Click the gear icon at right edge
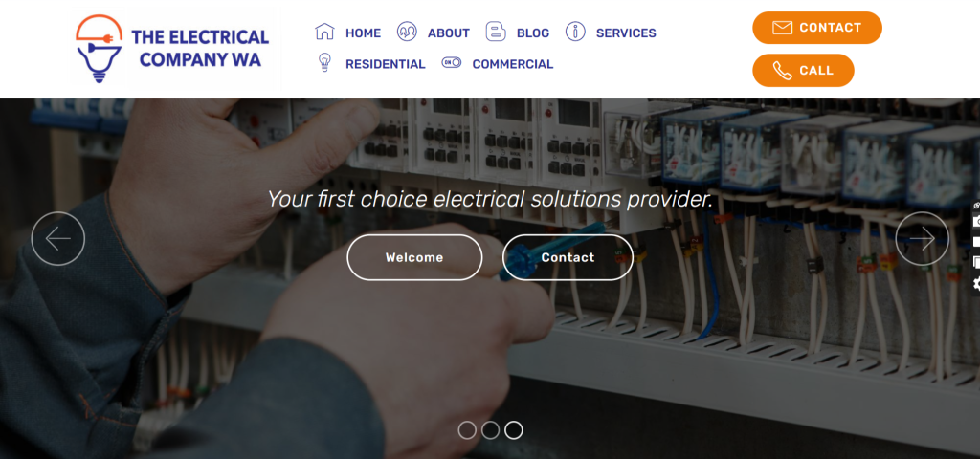The height and width of the screenshot is (459, 980). [x=976, y=283]
